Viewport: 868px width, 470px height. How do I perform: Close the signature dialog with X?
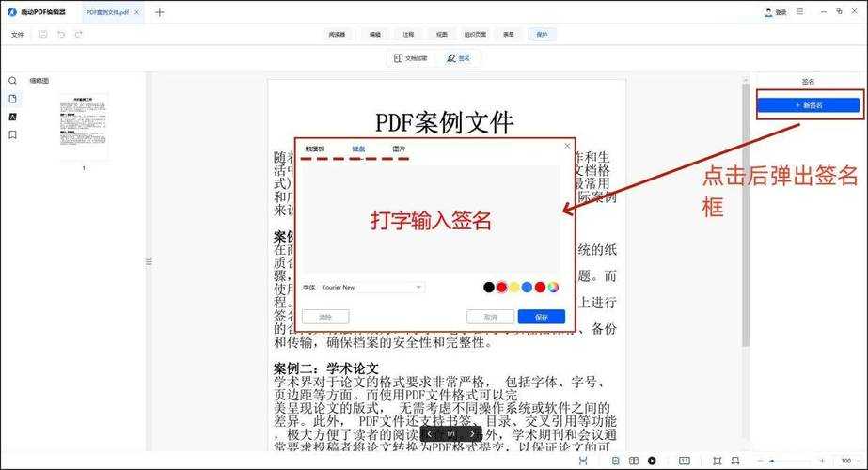pos(567,146)
